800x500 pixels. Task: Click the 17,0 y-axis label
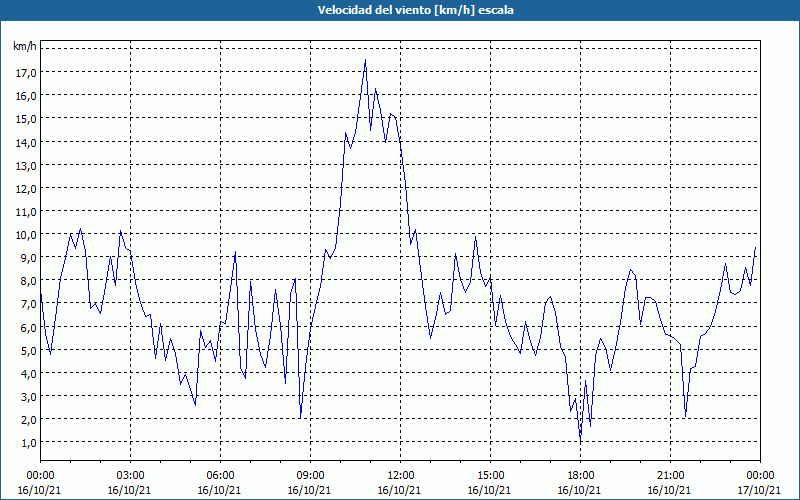(x=26, y=73)
